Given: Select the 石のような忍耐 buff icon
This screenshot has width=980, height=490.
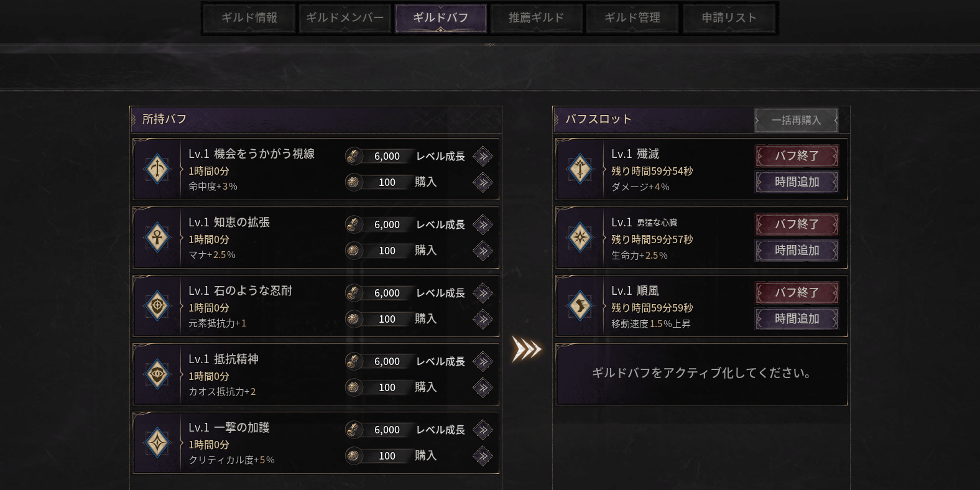Looking at the screenshot, I should [x=157, y=305].
